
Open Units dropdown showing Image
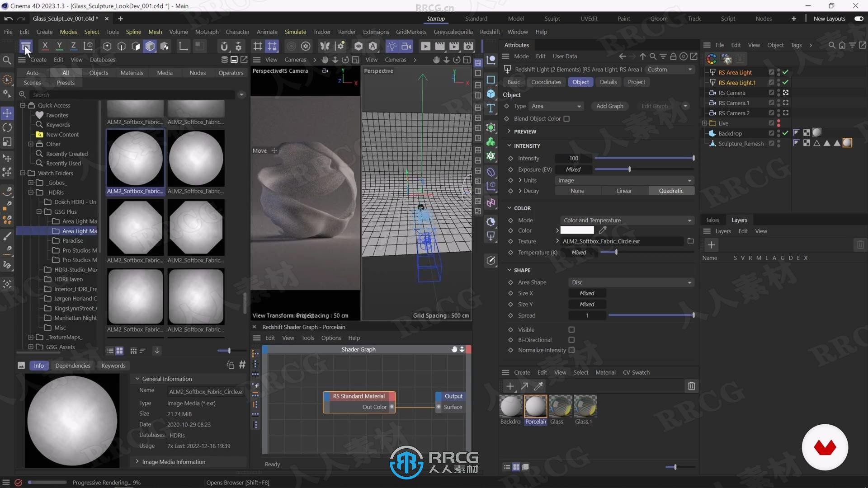point(625,180)
